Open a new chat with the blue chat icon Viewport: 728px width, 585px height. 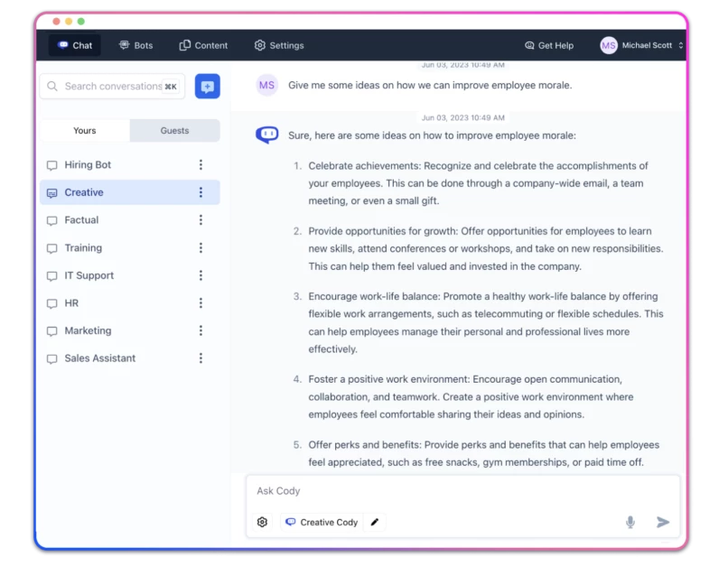click(207, 86)
